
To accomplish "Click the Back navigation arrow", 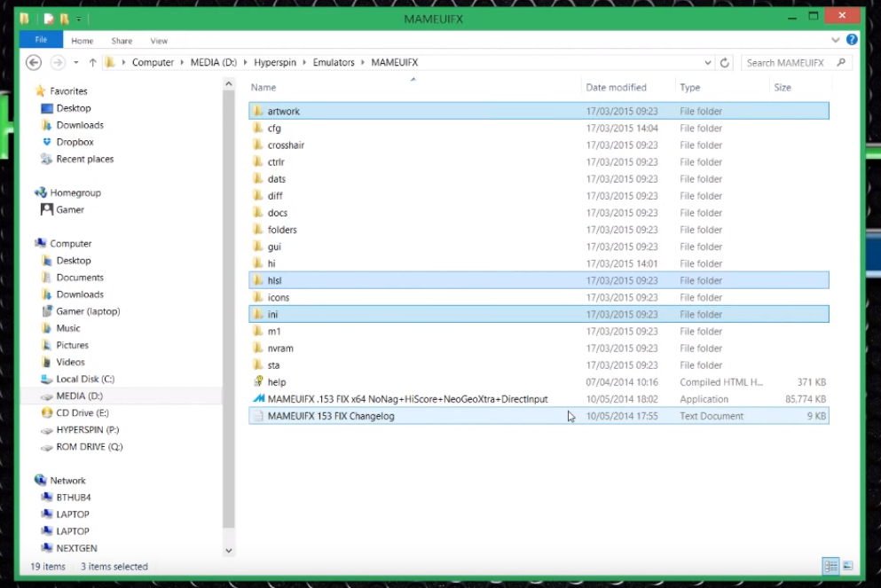I will 34,63.
